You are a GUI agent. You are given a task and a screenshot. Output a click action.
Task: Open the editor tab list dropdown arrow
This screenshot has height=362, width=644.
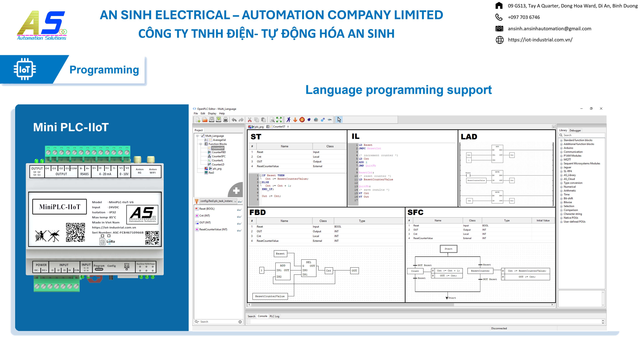click(554, 127)
